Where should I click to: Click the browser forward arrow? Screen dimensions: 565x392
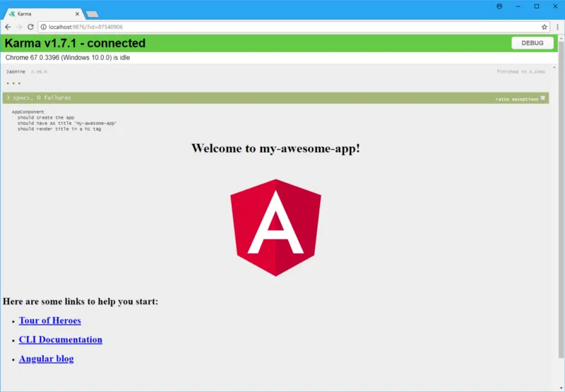(x=19, y=27)
